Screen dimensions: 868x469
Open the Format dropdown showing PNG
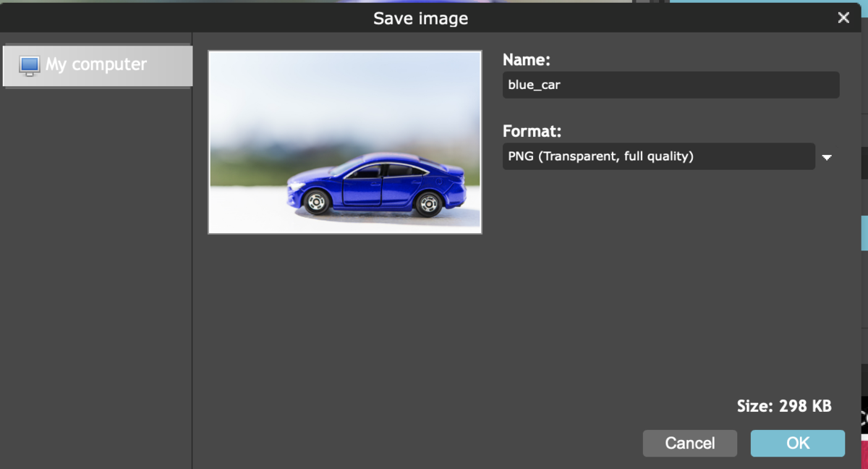point(658,156)
